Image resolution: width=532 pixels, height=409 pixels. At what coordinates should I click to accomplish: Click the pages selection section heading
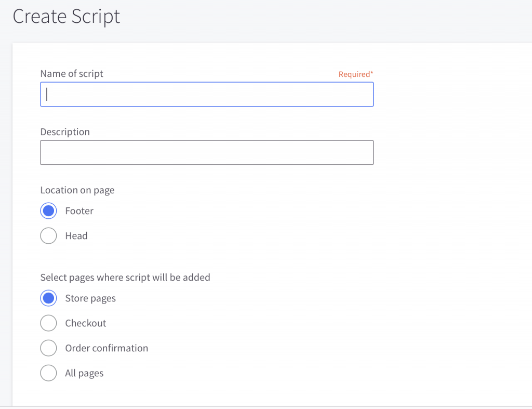(x=125, y=277)
